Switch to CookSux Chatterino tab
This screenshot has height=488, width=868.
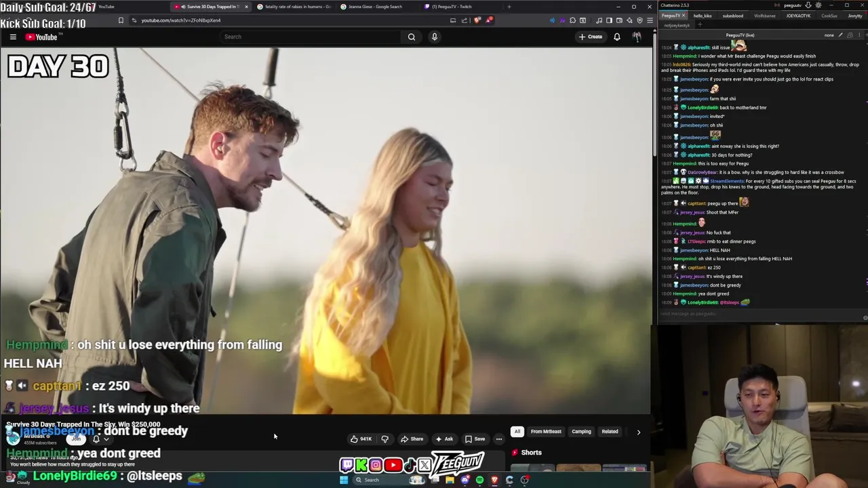829,16
